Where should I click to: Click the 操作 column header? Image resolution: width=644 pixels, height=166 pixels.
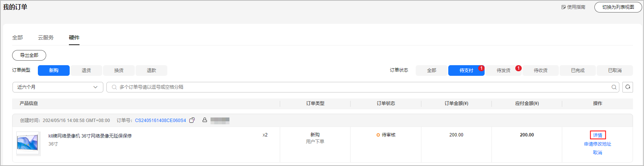[x=598, y=103]
